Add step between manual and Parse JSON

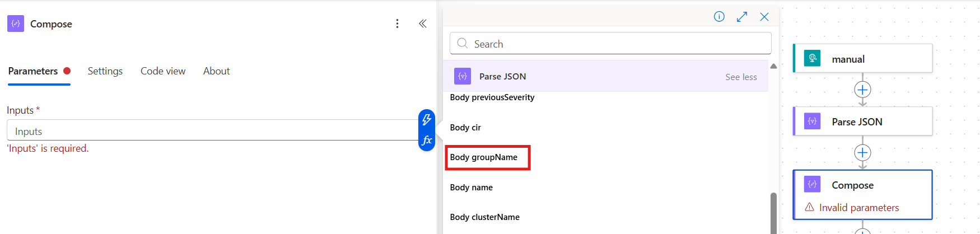[x=862, y=90]
